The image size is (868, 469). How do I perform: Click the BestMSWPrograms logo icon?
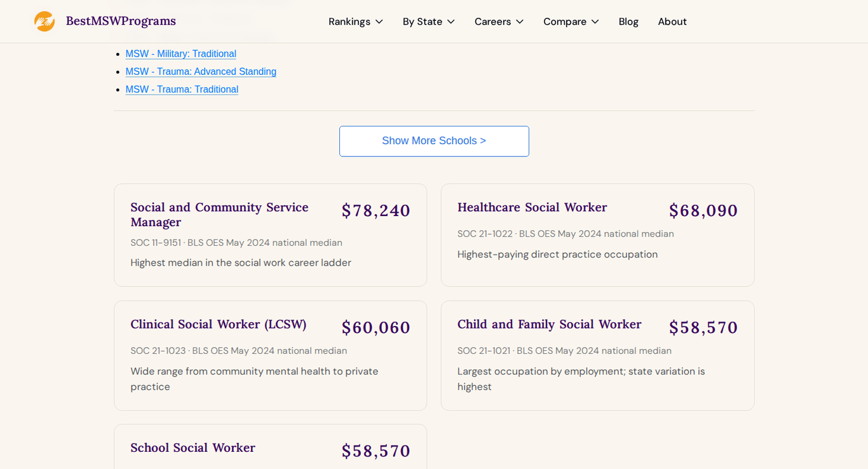[44, 22]
